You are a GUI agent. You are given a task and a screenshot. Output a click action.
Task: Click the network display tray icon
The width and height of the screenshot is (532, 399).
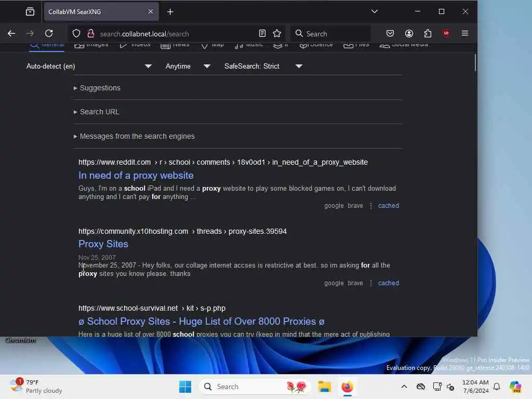pos(437,387)
